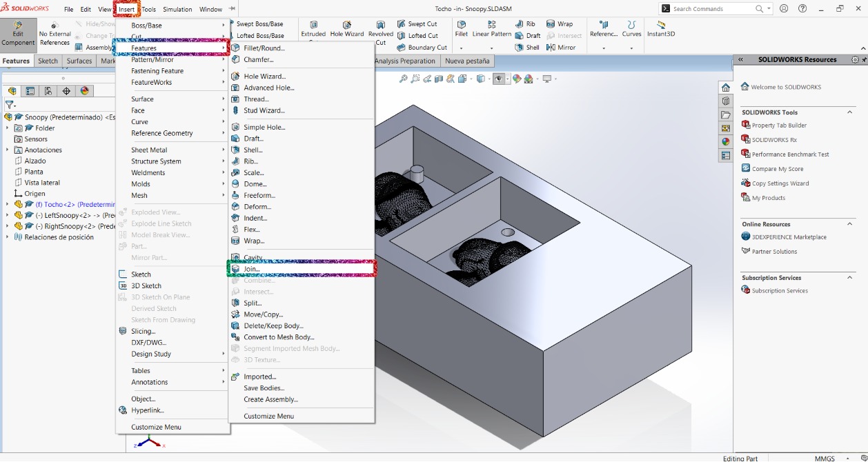Select the Swept Cut tool

417,24
